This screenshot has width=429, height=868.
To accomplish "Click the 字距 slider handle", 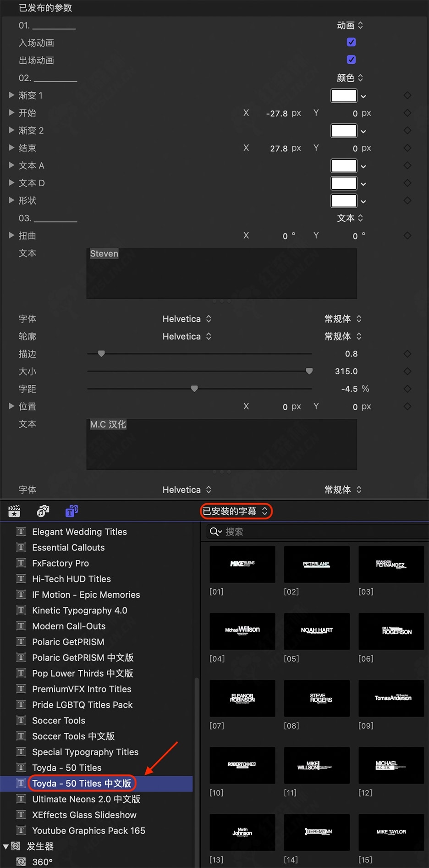I will point(194,389).
